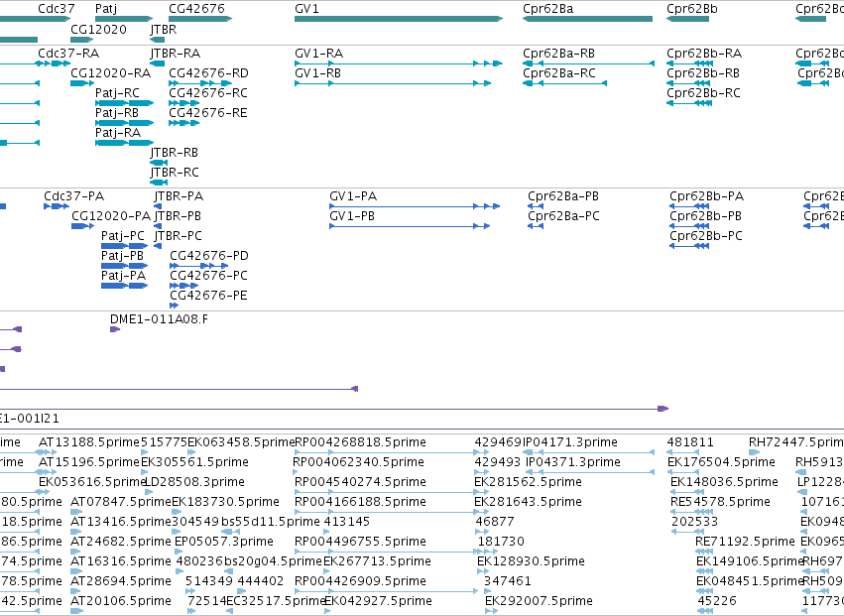Click the Cdc37 gene label
Viewport: 844px width, 616px height.
[x=56, y=9]
